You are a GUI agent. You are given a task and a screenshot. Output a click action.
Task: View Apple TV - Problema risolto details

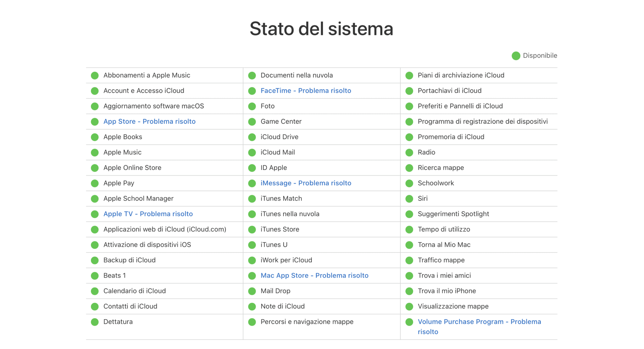148,214
